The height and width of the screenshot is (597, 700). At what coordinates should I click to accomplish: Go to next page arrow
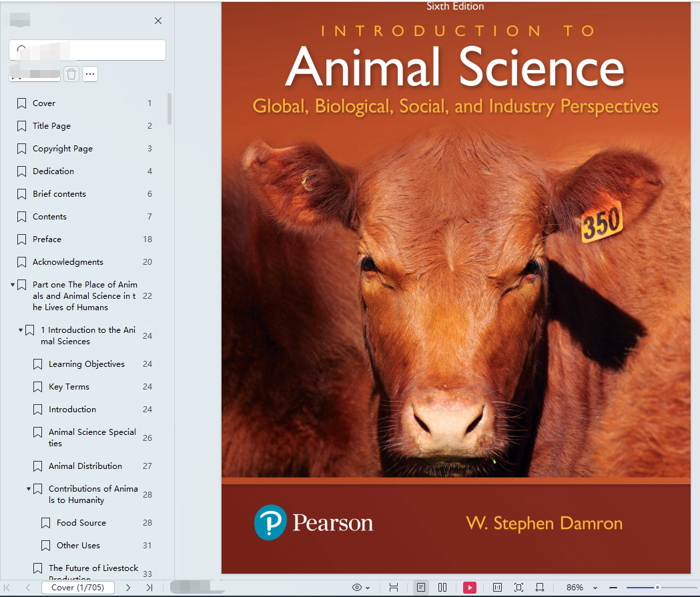[x=128, y=588]
